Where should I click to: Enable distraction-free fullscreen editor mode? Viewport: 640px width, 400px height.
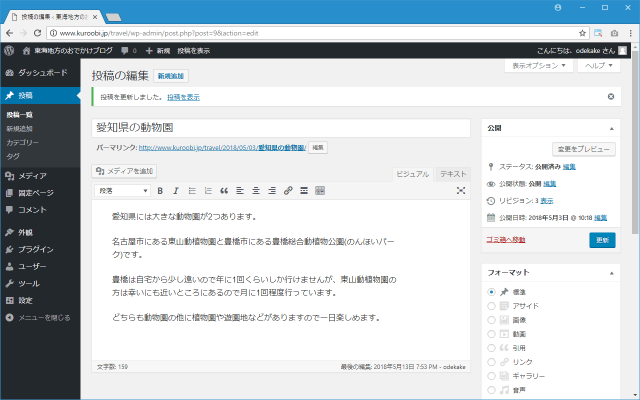click(461, 190)
